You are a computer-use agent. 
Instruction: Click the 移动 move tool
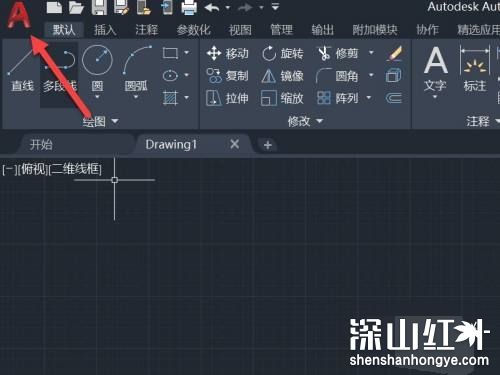click(x=227, y=53)
